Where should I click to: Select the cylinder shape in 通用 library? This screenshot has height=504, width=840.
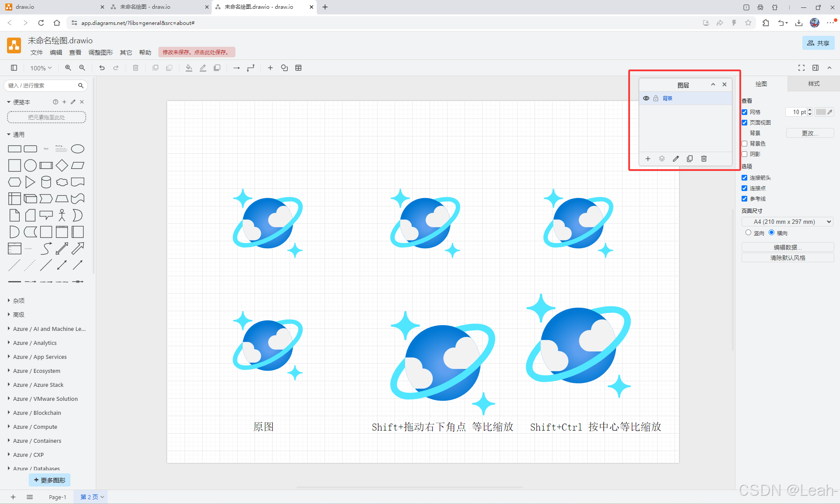(x=46, y=182)
